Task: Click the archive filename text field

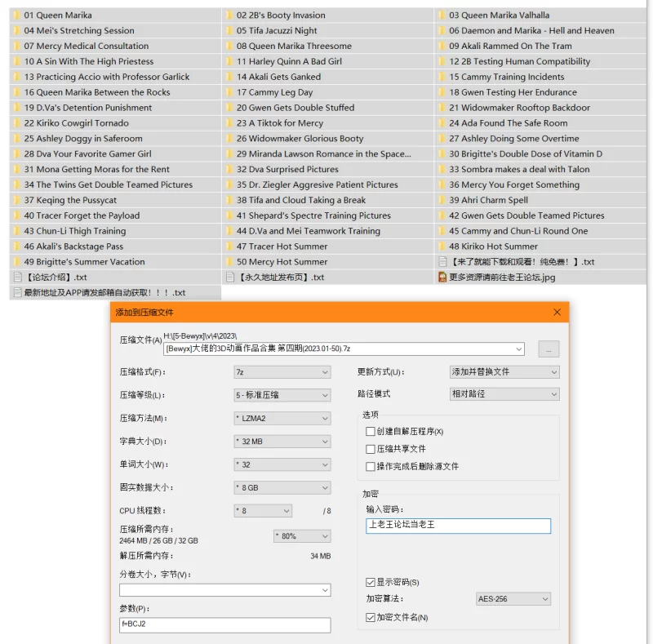Action: click(x=344, y=349)
